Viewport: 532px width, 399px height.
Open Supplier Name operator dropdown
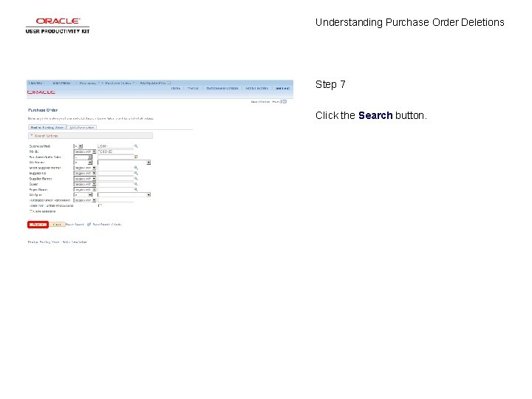(x=85, y=179)
